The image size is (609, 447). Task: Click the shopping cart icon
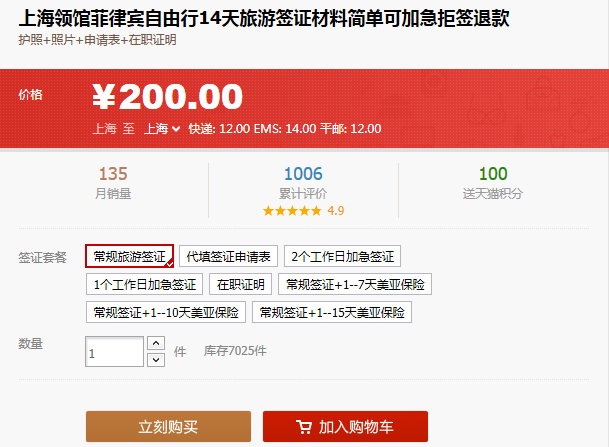click(304, 427)
